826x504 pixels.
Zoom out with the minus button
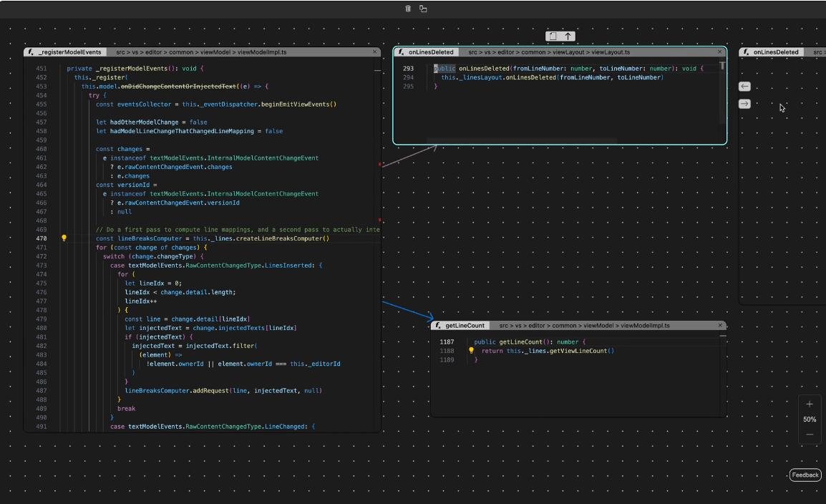point(810,435)
